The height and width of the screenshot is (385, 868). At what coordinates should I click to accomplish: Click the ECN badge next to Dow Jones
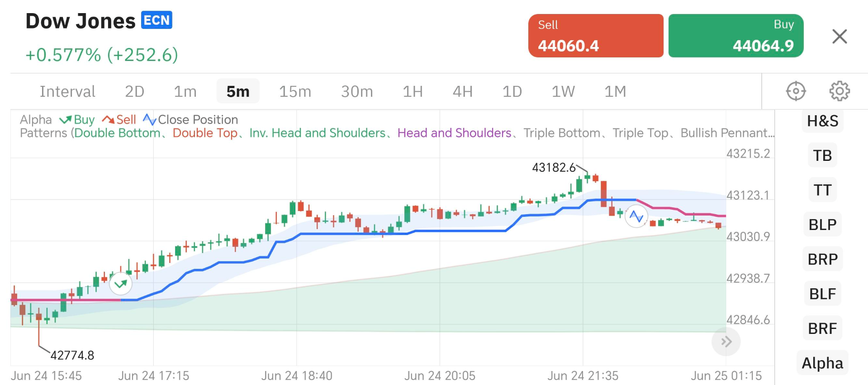pyautogui.click(x=157, y=20)
